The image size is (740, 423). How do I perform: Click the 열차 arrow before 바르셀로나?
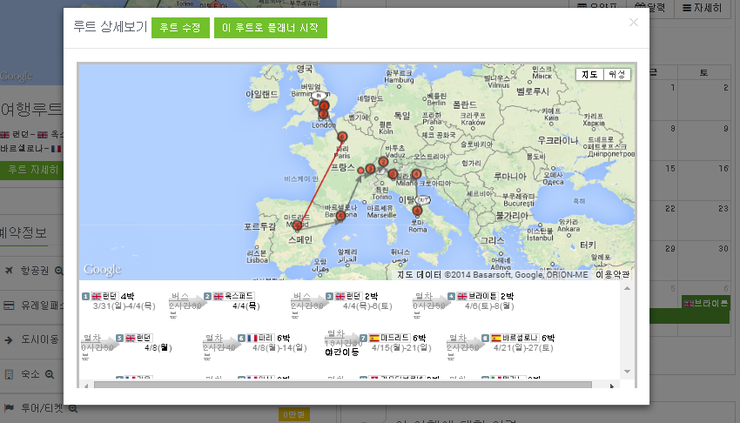point(465,342)
